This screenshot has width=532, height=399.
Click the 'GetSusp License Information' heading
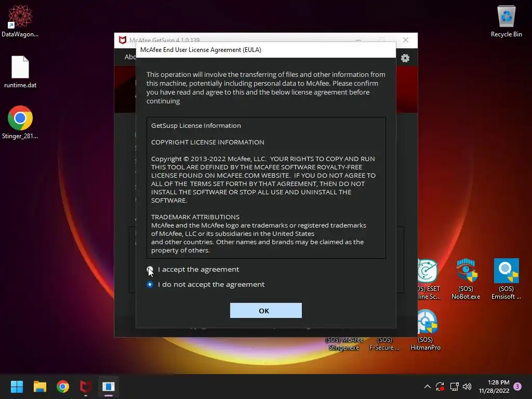(196, 126)
